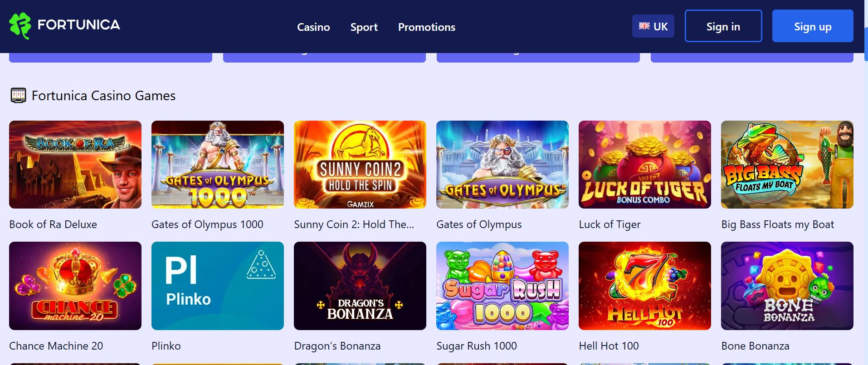
Task: Switch to the Sport section
Action: click(364, 27)
